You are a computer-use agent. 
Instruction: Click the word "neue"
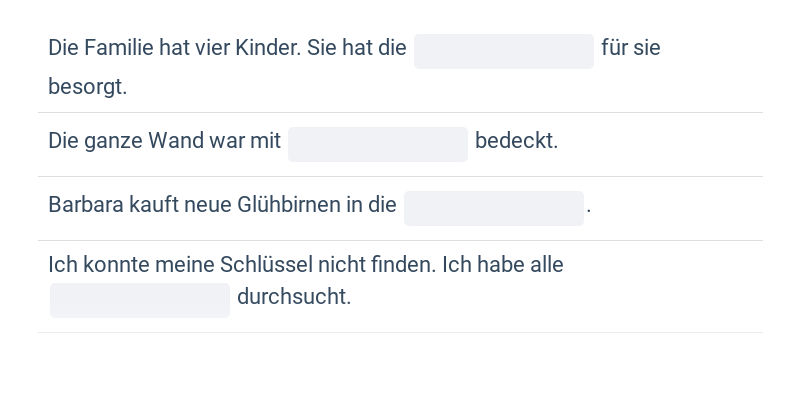click(207, 205)
